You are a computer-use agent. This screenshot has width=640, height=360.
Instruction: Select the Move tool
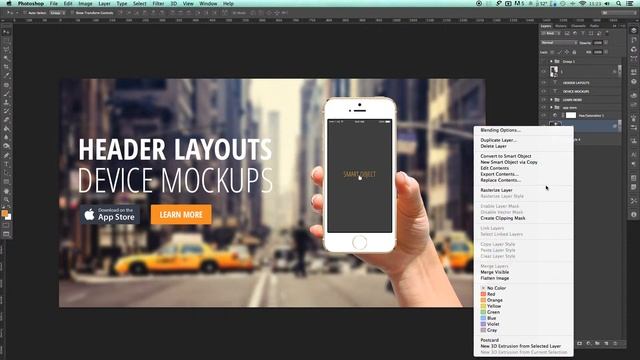point(6,32)
